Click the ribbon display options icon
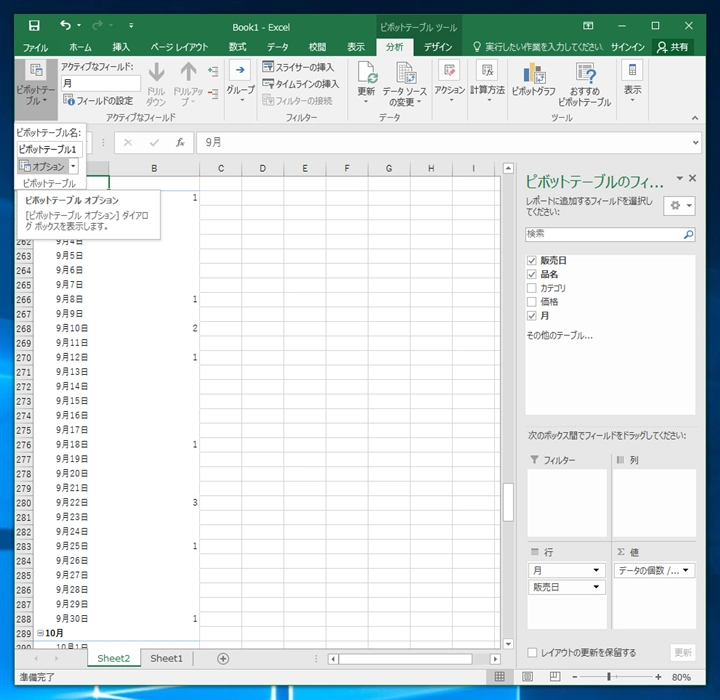The image size is (720, 700). (x=588, y=26)
